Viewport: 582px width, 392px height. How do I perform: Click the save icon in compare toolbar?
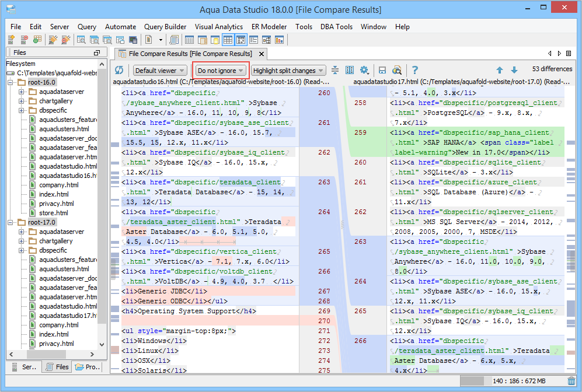pyautogui.click(x=382, y=71)
